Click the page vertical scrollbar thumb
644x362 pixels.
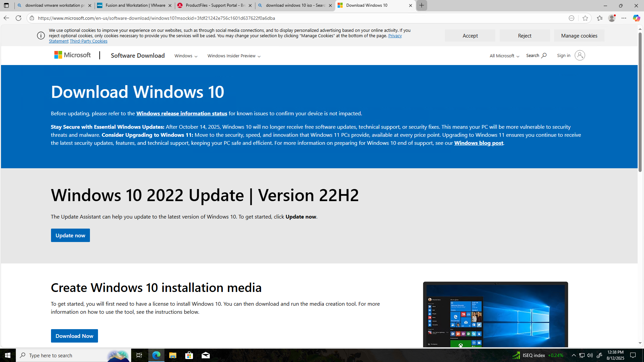[640, 102]
